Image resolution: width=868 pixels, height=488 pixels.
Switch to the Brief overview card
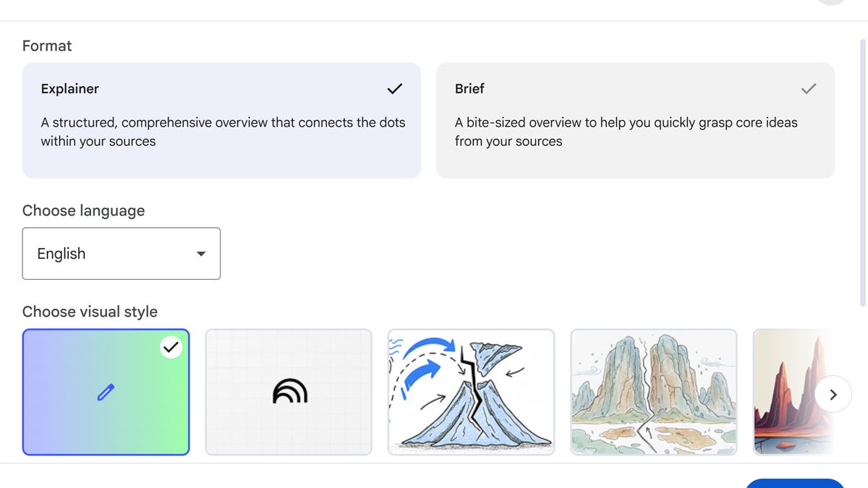pos(635,120)
